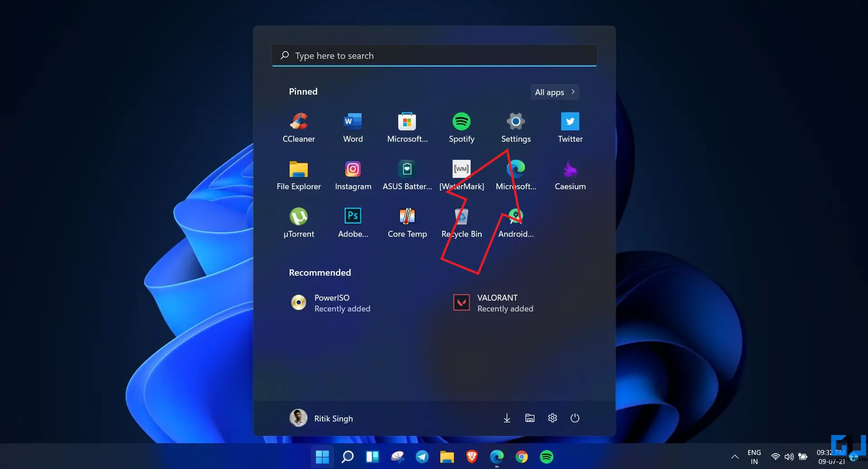868x469 pixels.
Task: Open Telegram from the taskbar
Action: point(422,457)
